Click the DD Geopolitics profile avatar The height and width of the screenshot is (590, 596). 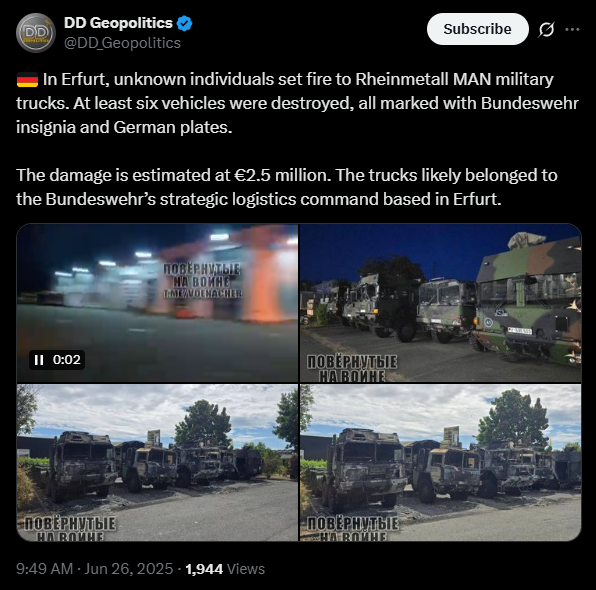[x=36, y=33]
